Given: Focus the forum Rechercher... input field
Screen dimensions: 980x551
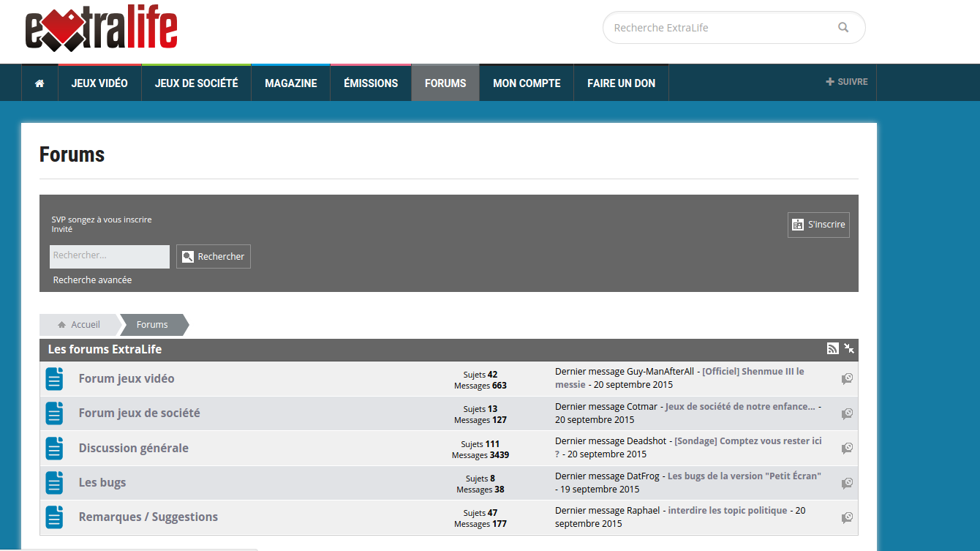Looking at the screenshot, I should [110, 257].
